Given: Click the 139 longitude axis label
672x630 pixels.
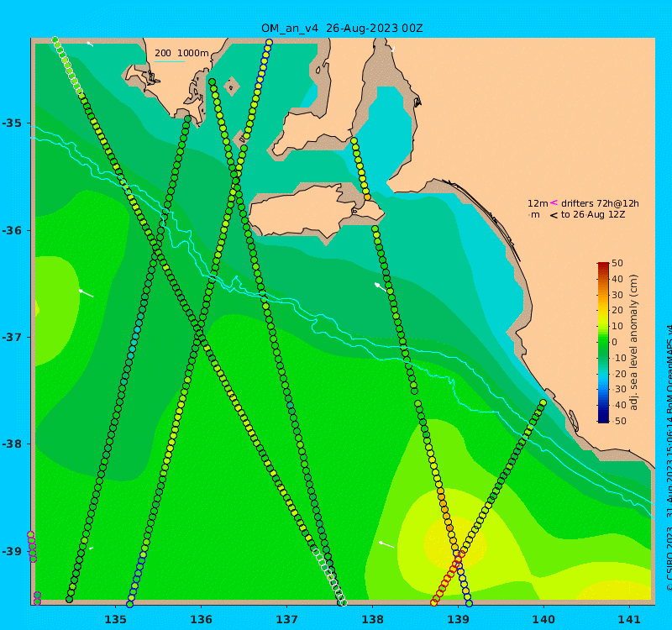Looking at the screenshot, I should coord(458,619).
